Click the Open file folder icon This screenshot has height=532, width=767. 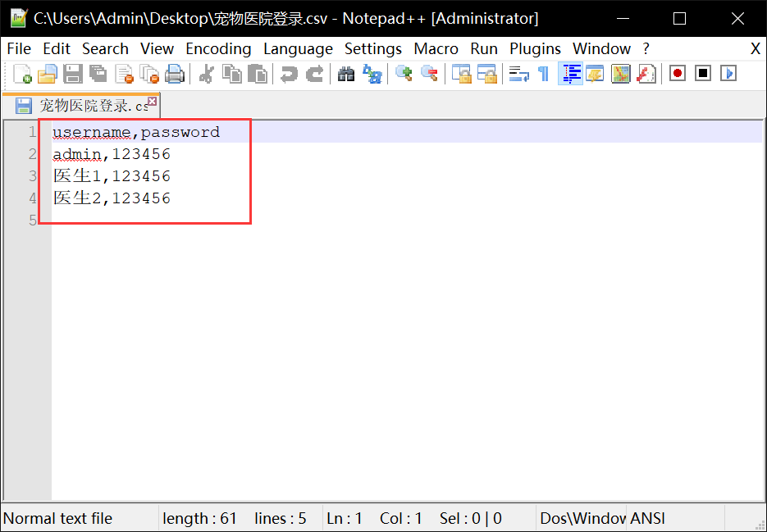pos(47,74)
